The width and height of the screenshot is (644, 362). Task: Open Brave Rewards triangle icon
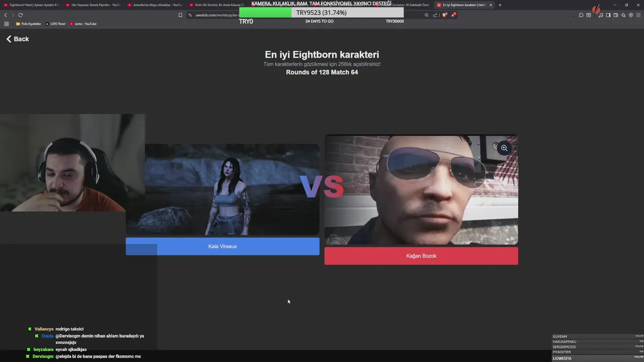(453, 15)
